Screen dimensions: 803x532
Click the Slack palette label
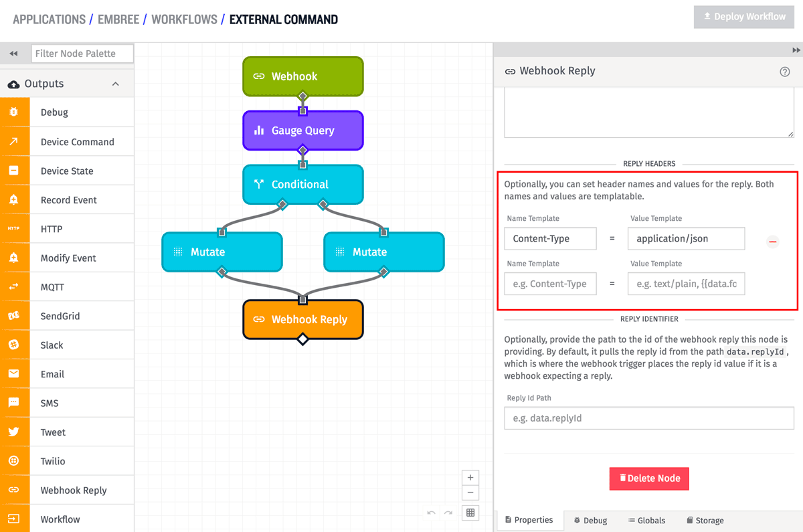click(52, 345)
